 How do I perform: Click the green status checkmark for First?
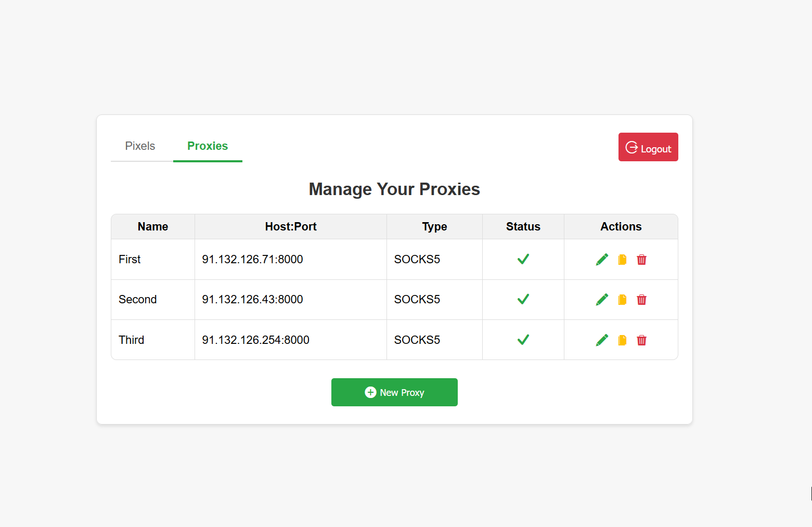523,259
